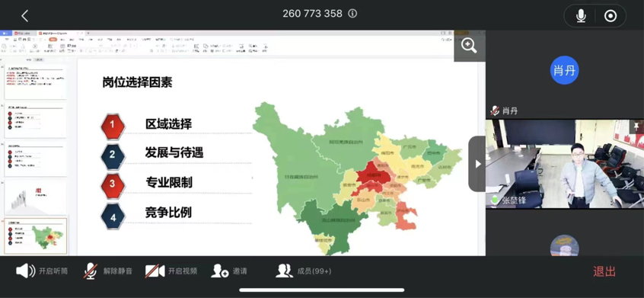This screenshot has width=644, height=298.
Task: Select the map slide thumbnail in the sidebar
Action: coord(35,236)
